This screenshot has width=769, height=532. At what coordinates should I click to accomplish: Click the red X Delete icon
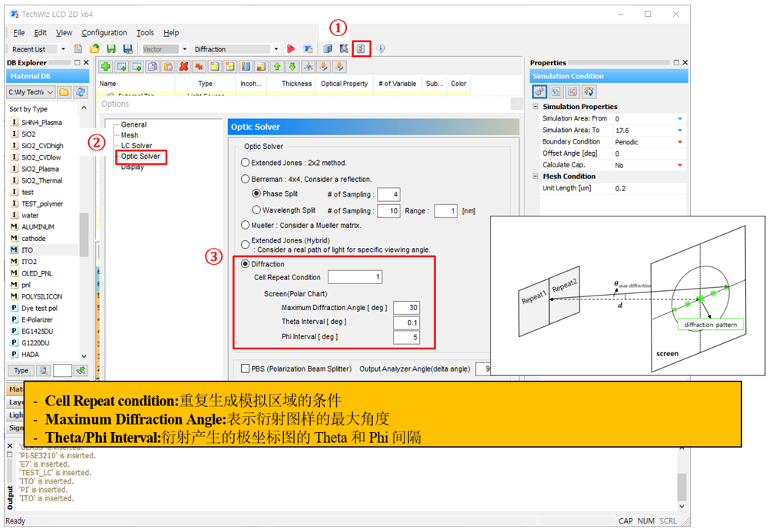[x=183, y=67]
